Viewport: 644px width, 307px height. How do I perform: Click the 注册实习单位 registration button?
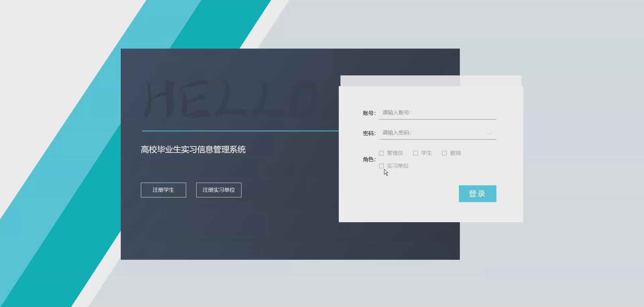click(x=218, y=190)
